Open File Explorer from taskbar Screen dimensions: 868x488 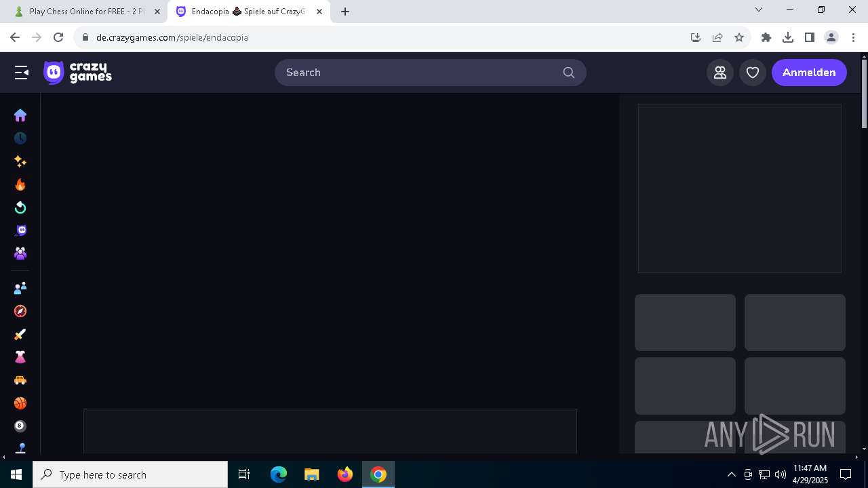coord(312,474)
